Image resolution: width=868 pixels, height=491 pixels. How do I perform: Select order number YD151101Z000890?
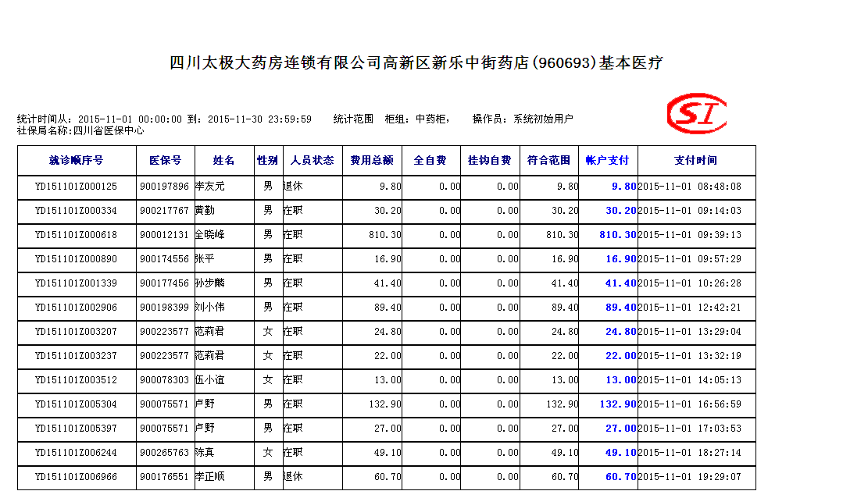tap(77, 259)
